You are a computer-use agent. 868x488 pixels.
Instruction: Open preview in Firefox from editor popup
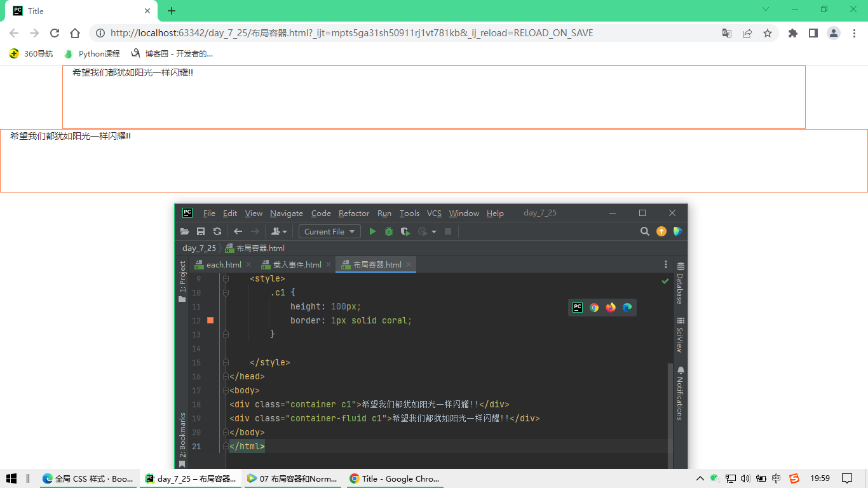(611, 308)
